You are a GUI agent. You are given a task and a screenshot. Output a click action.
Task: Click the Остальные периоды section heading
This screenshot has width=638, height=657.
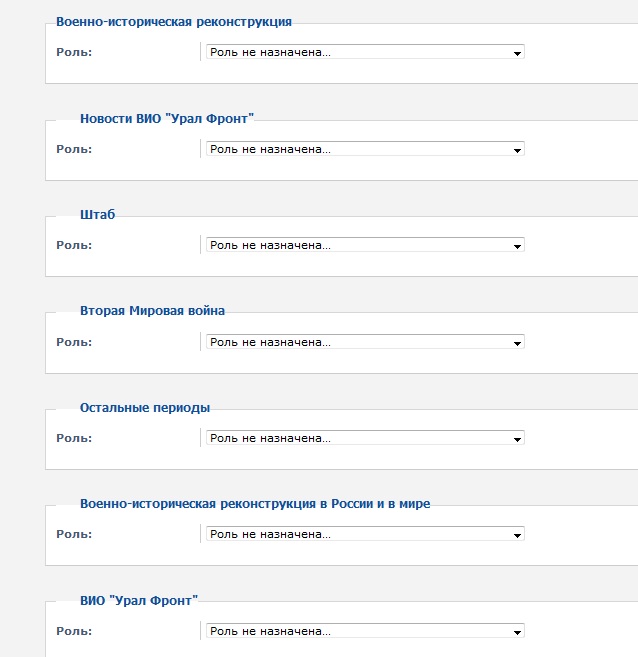(x=145, y=407)
